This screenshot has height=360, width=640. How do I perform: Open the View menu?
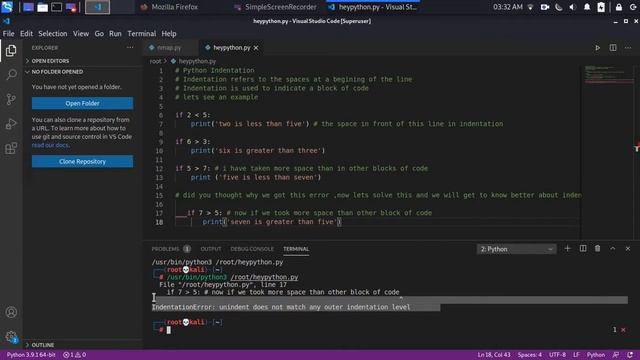pos(81,33)
